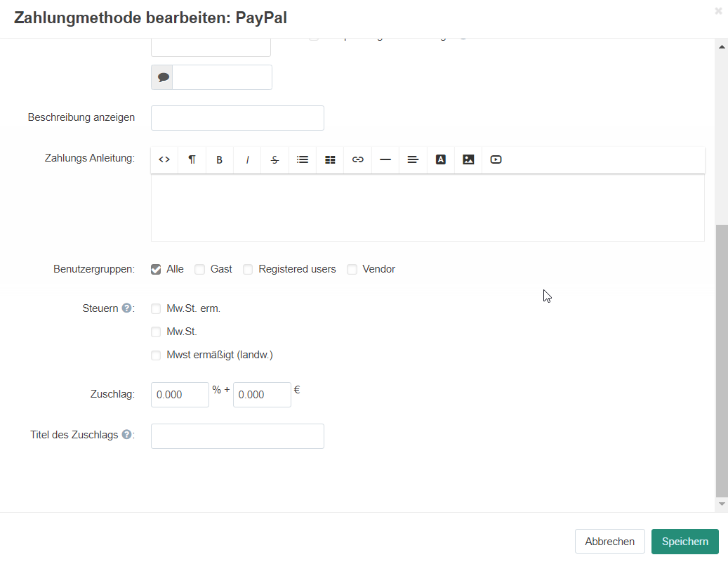Open help icon next to Steuern
728x569 pixels.
tap(126, 308)
